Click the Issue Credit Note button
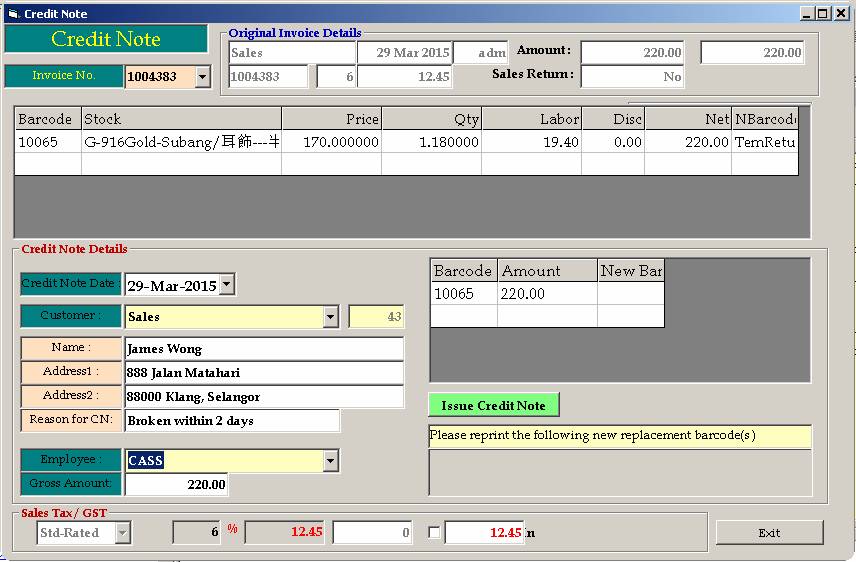This screenshot has height=562, width=856. (x=494, y=405)
